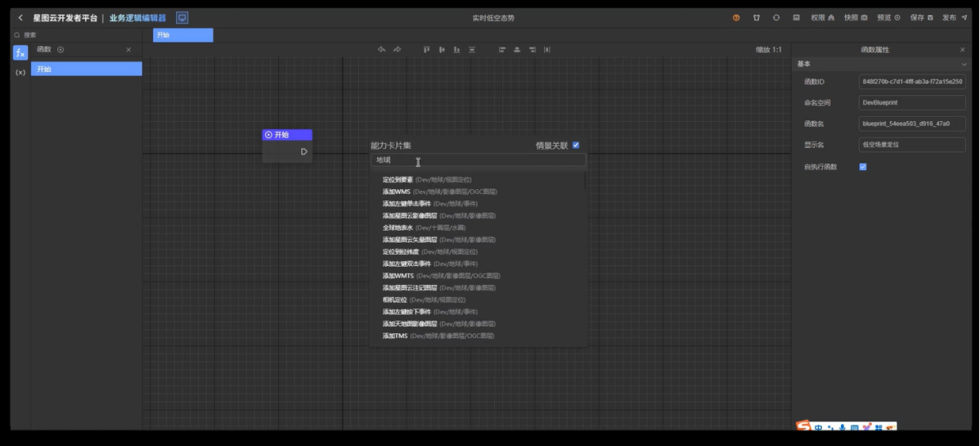Align nodes to horizontal center

[x=517, y=49]
